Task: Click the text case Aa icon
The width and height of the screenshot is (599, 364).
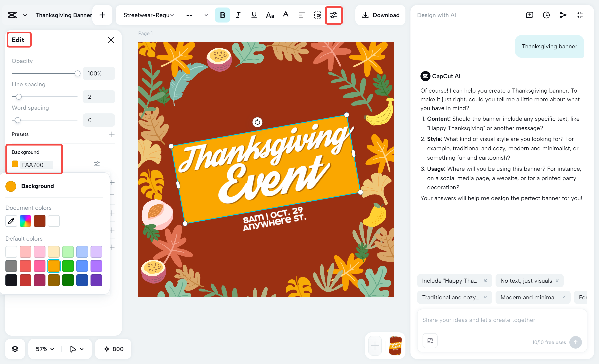Action: point(270,15)
